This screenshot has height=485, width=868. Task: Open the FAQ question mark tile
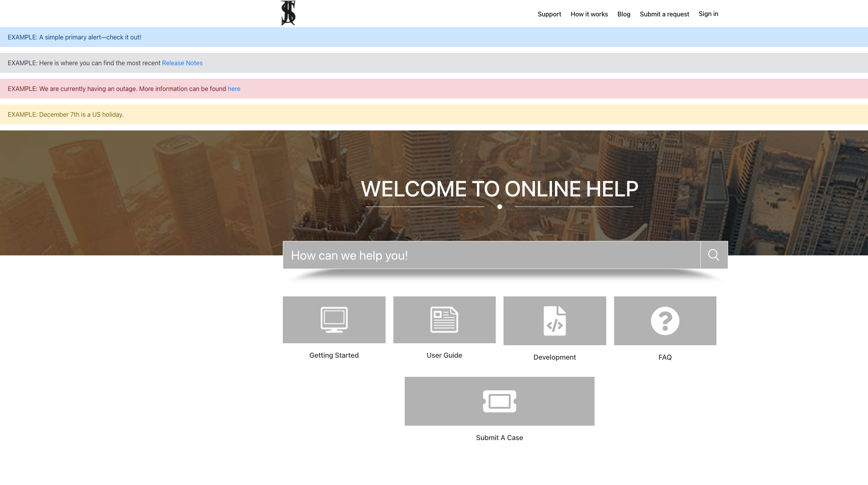click(665, 321)
